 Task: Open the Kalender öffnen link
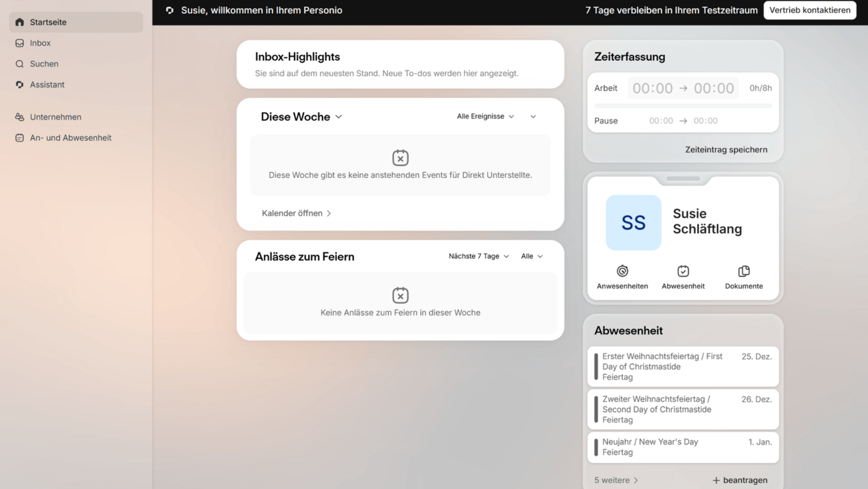297,213
